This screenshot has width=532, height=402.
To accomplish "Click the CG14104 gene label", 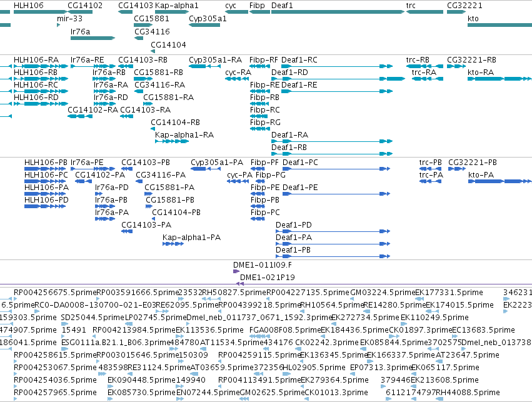I will coord(168,45).
